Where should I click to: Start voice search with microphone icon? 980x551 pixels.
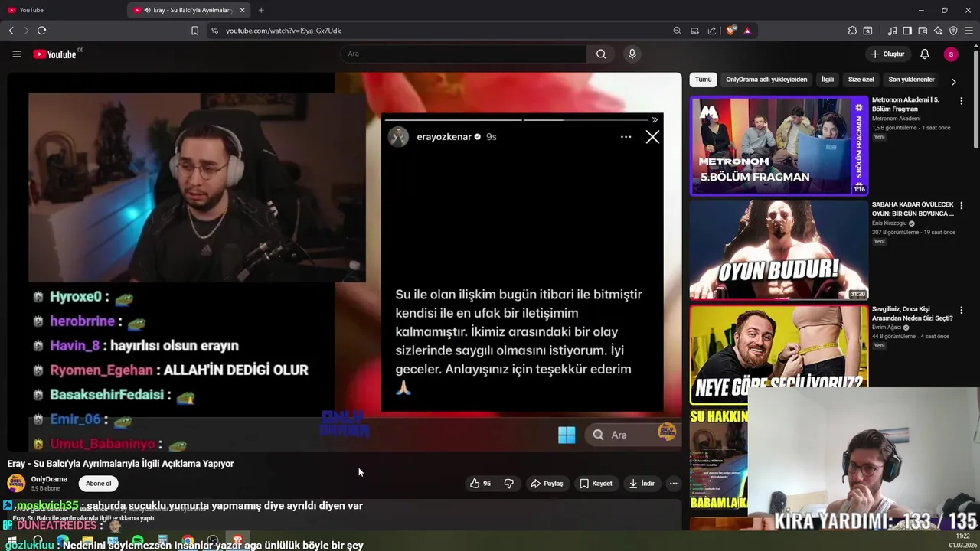click(x=632, y=54)
